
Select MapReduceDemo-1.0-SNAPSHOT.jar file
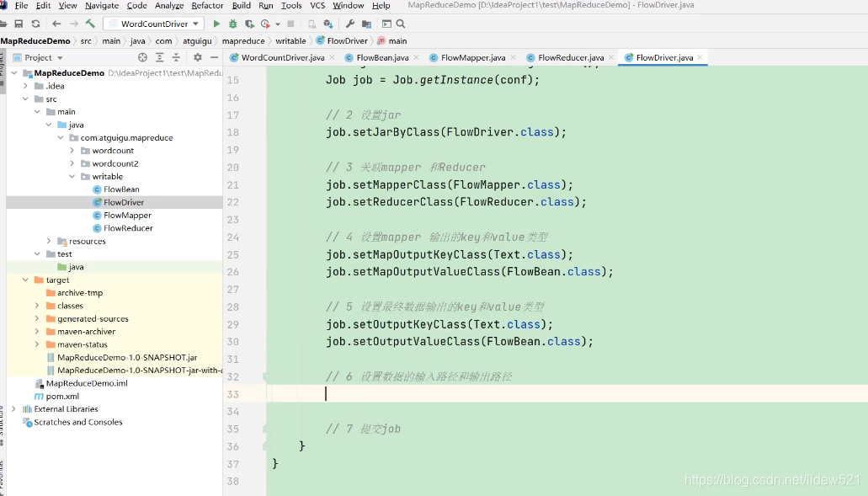coord(127,358)
